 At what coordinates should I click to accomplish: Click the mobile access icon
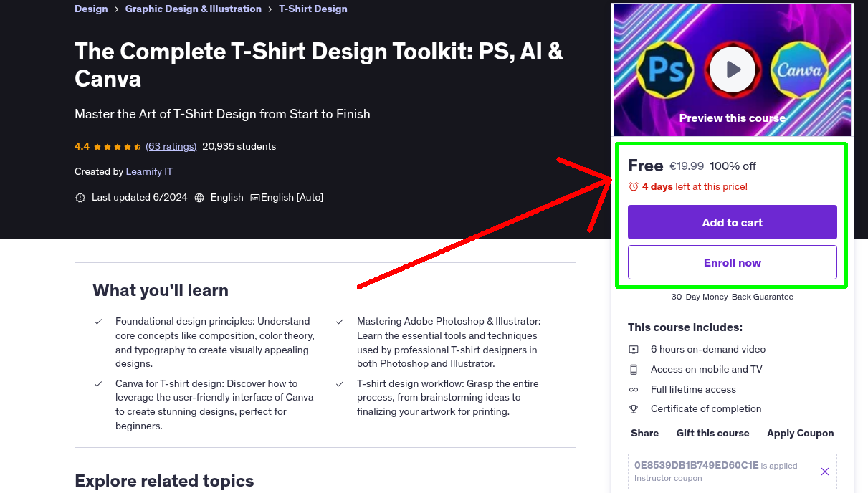(x=634, y=370)
